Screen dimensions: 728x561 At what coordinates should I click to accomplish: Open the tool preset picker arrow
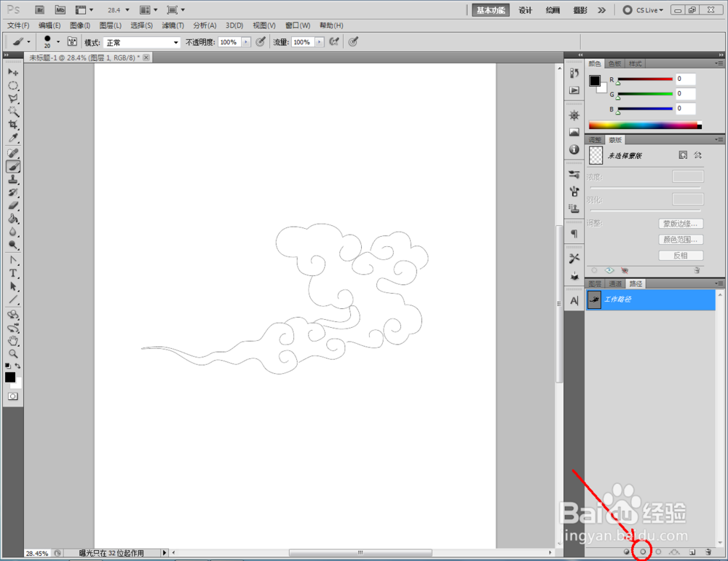[x=28, y=42]
